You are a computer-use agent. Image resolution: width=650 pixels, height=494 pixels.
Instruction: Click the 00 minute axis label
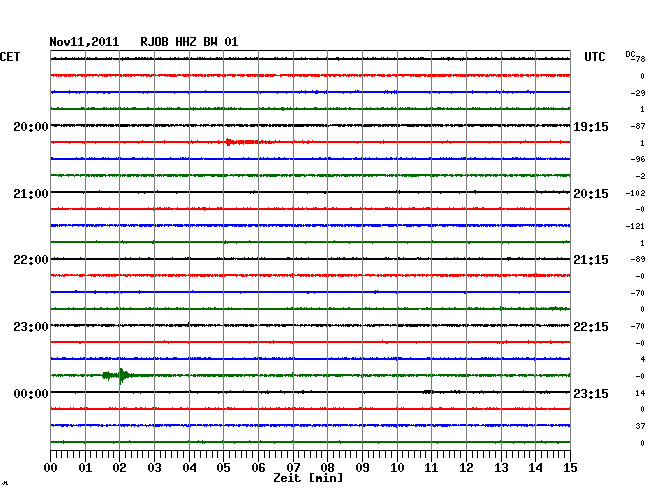pyautogui.click(x=51, y=467)
